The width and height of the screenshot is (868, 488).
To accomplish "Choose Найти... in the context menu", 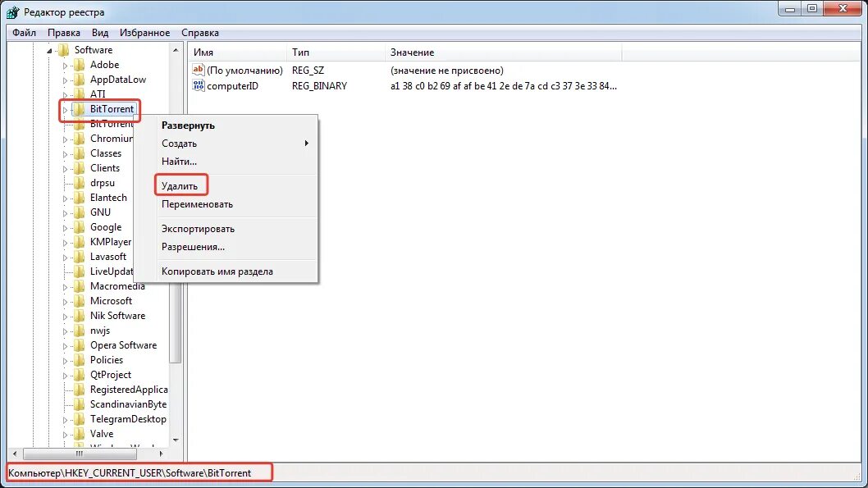I will pyautogui.click(x=226, y=162).
